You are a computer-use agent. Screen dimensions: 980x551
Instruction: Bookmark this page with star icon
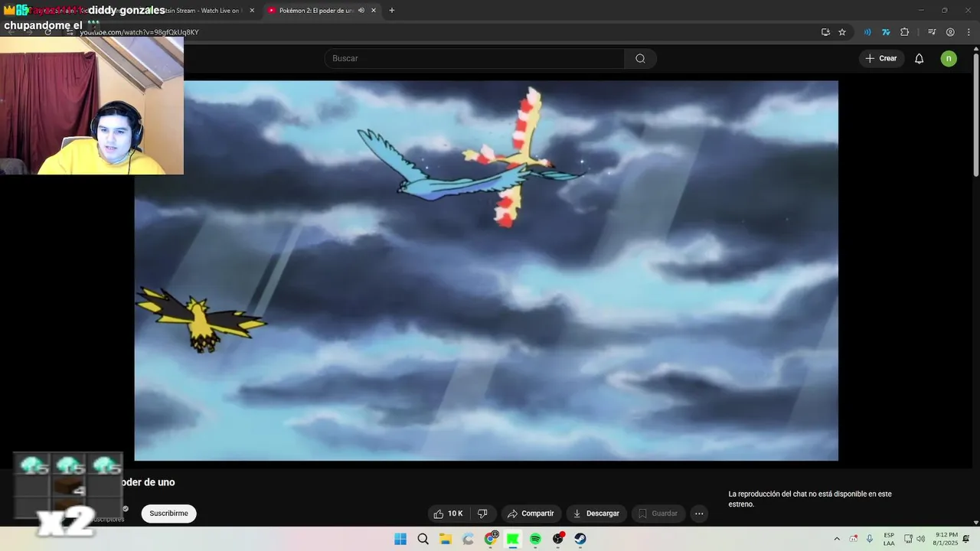(842, 32)
